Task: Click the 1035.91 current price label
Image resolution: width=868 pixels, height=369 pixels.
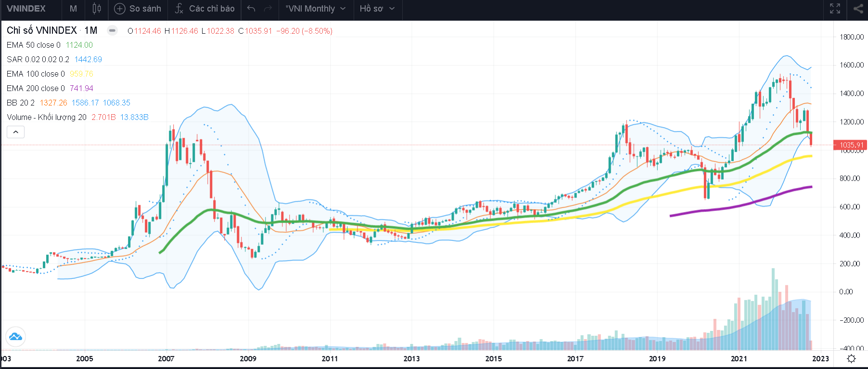Action: (x=850, y=145)
